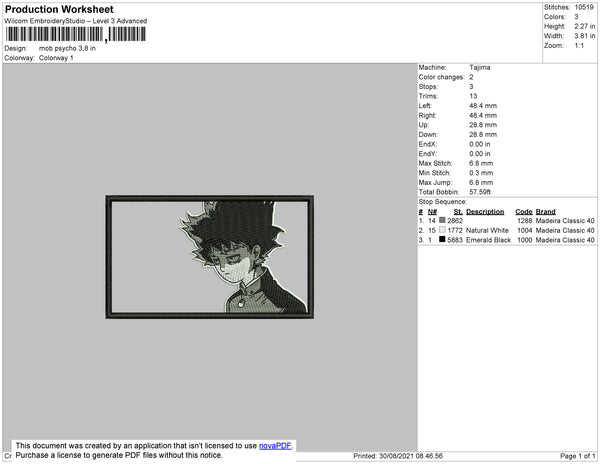Click the Stitches value 10519
The width and height of the screenshot is (600, 464).
(x=584, y=7)
